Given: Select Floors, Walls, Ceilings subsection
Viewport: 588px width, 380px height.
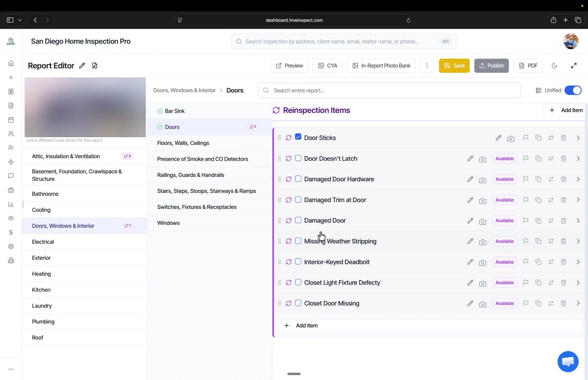Looking at the screenshot, I should point(209,143).
